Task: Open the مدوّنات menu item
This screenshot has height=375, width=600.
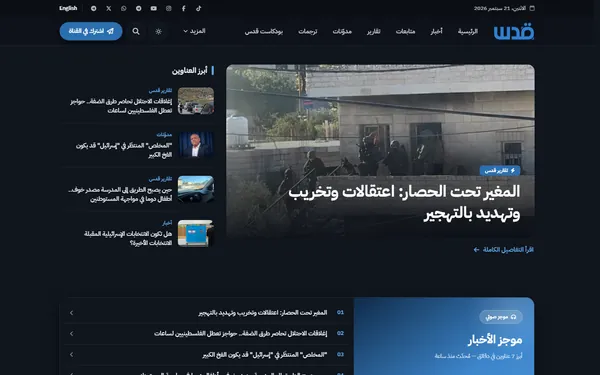Action: [342, 31]
